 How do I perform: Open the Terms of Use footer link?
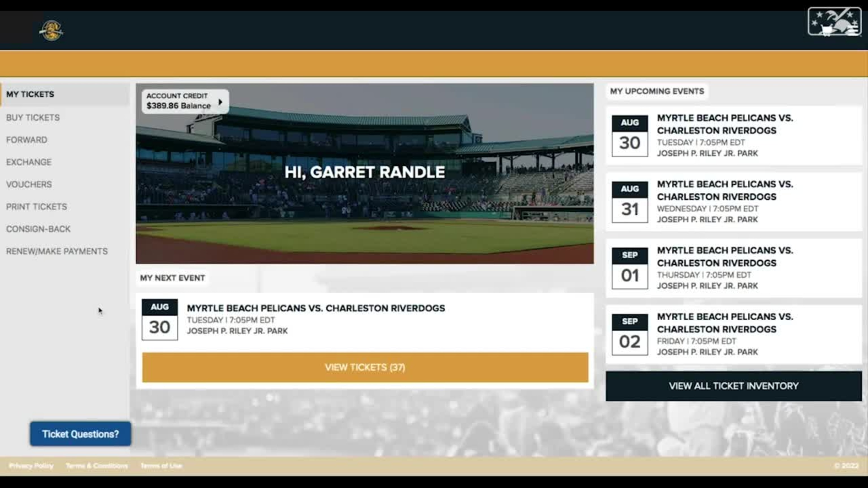coord(161,466)
